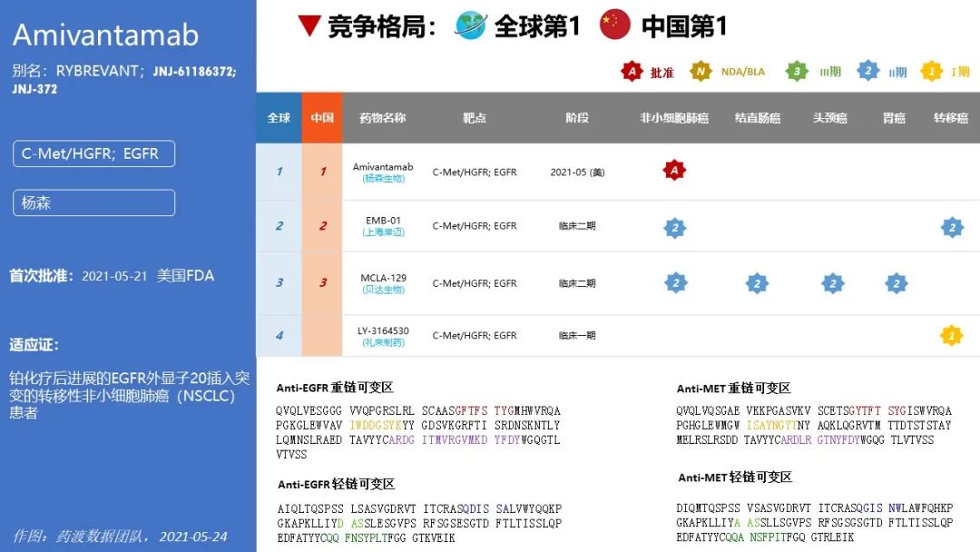Click the yellow phase 1 badge for LY-3164530
Screen dimensions: 980x552
point(951,336)
